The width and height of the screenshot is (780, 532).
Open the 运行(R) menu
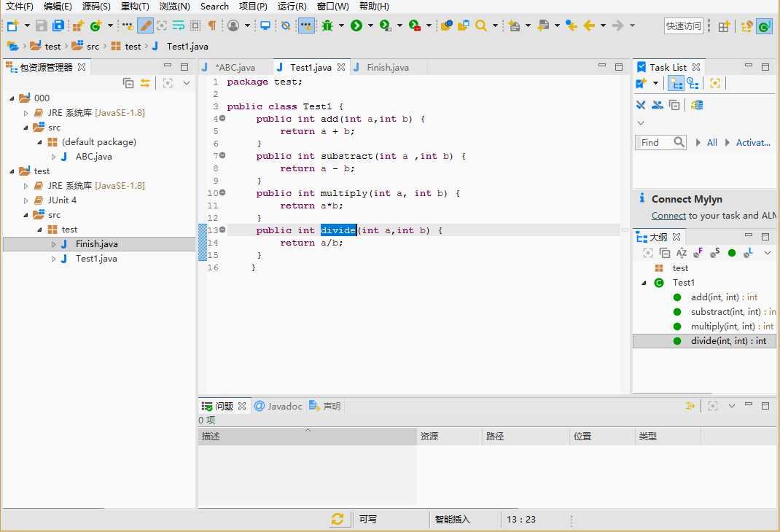pos(292,7)
